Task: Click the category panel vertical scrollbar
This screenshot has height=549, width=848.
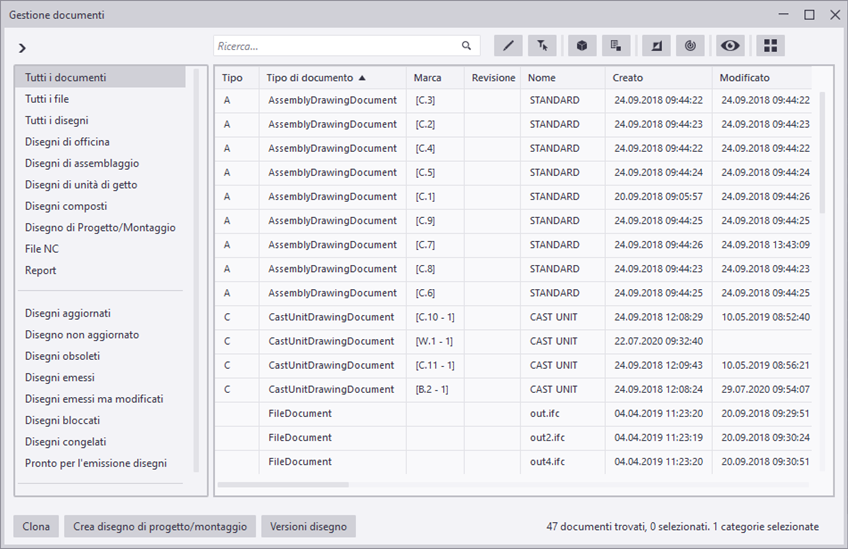Action: click(196, 270)
